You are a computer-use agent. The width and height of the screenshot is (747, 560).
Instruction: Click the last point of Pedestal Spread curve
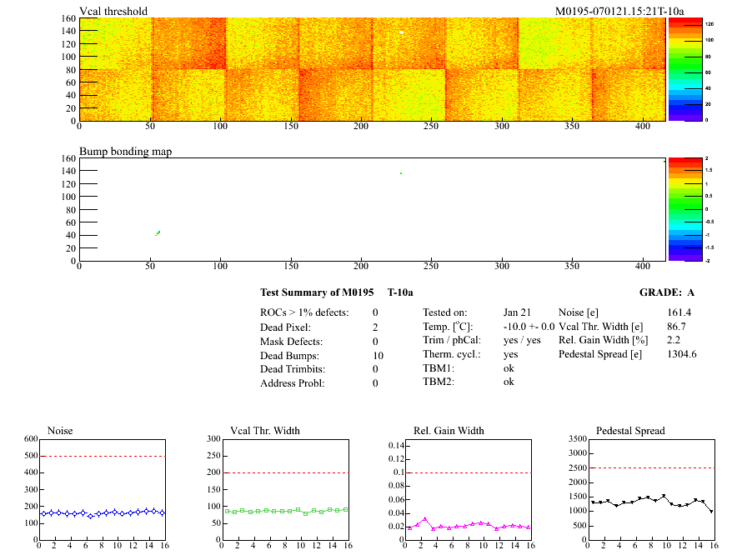pos(711,512)
